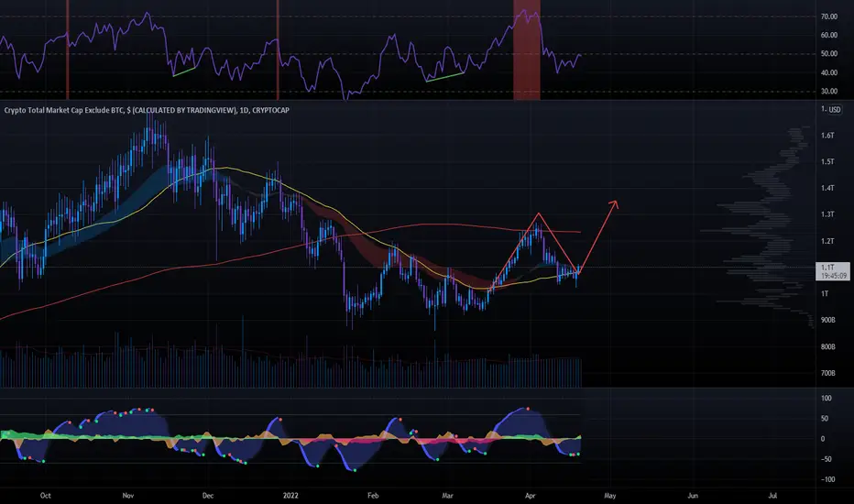Click the 70.00 level on RSI scale
This screenshot has height=504, width=854.
point(829,16)
